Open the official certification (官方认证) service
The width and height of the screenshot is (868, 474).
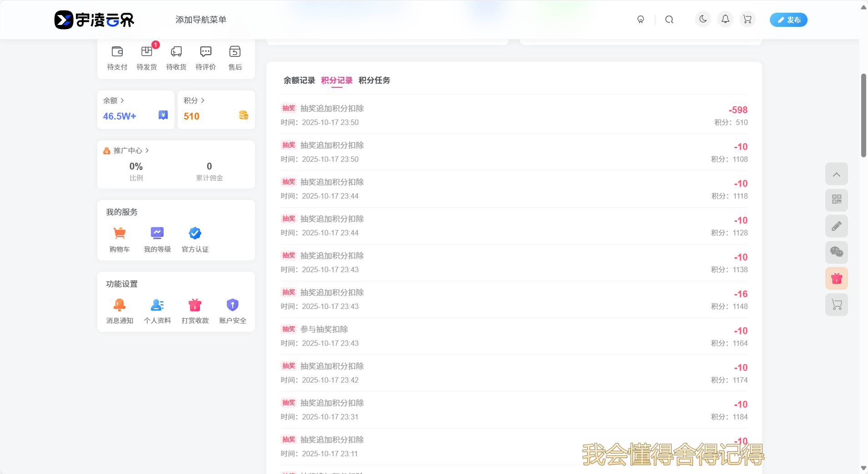point(195,239)
